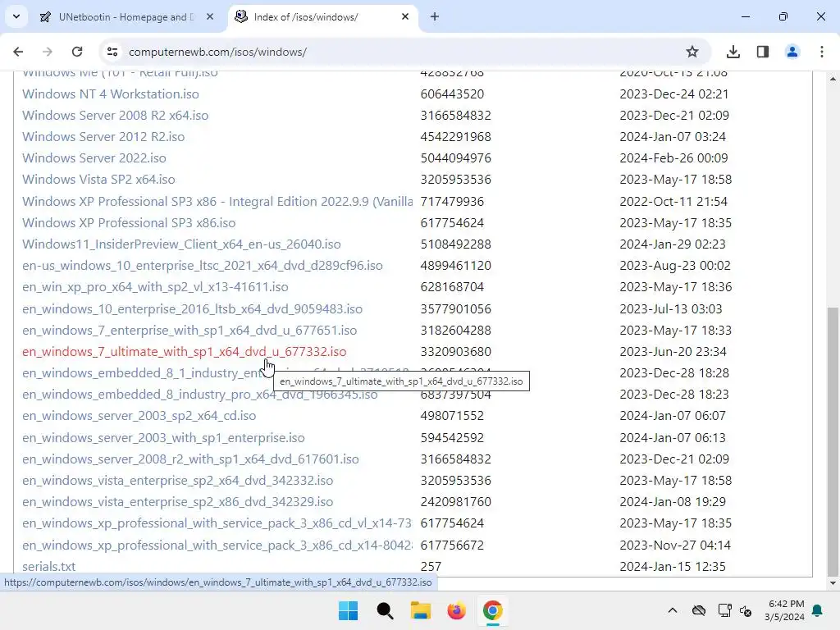Launch File Explorer from the taskbar
The width and height of the screenshot is (840, 630).
click(x=421, y=610)
